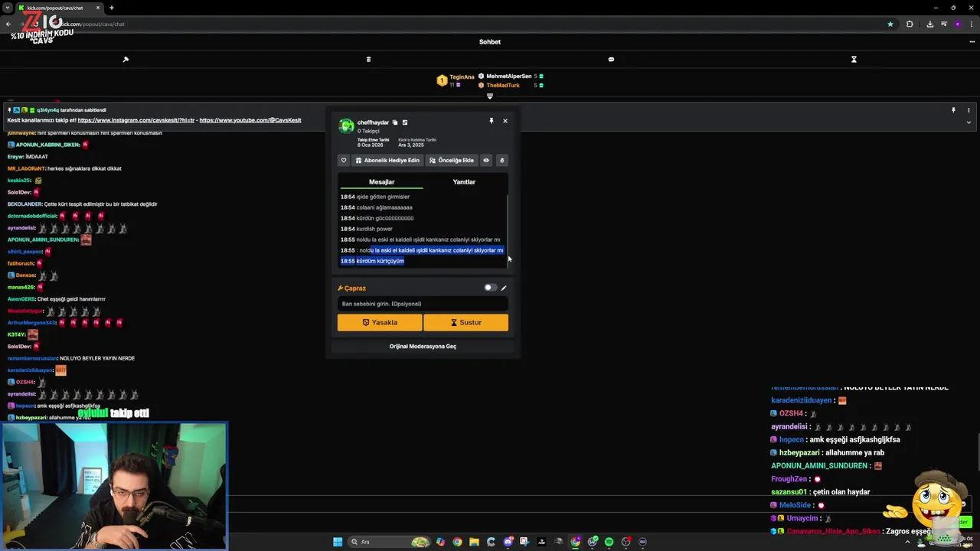Collapse the gifter leaderboard chevron

pyautogui.click(x=490, y=96)
